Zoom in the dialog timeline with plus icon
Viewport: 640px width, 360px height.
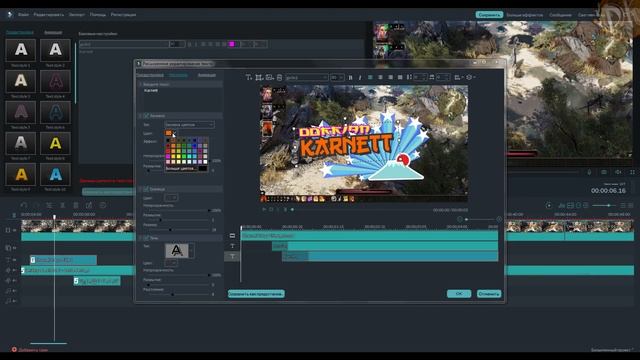(x=499, y=220)
